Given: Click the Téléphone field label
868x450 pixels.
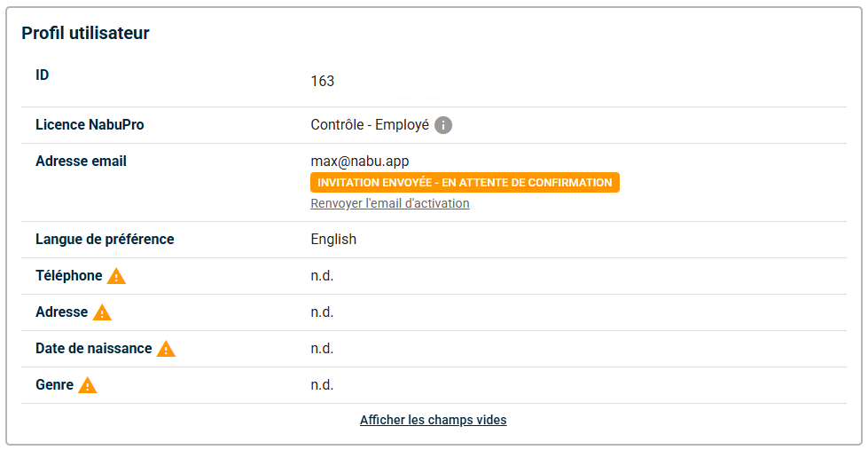Looking at the screenshot, I should tap(69, 276).
